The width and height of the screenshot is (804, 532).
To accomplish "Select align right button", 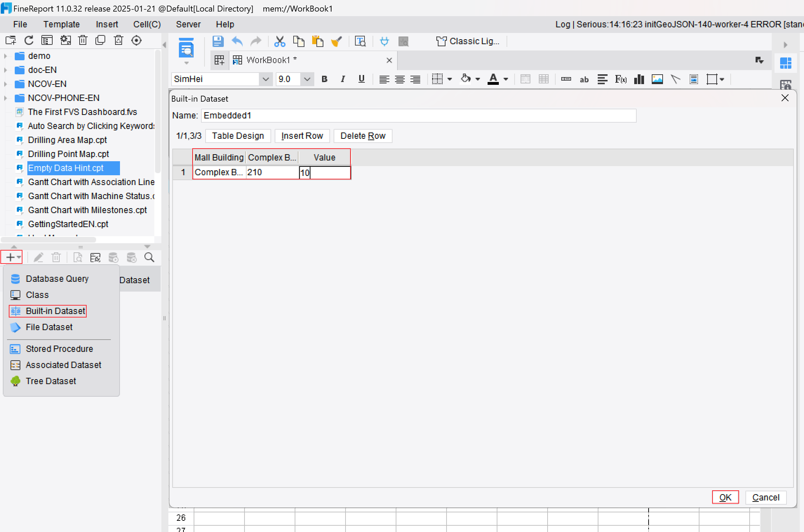I will (415, 79).
